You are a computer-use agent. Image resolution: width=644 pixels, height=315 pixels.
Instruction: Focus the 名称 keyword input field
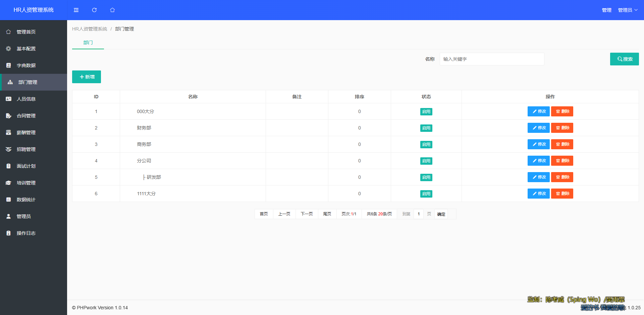pyautogui.click(x=491, y=59)
